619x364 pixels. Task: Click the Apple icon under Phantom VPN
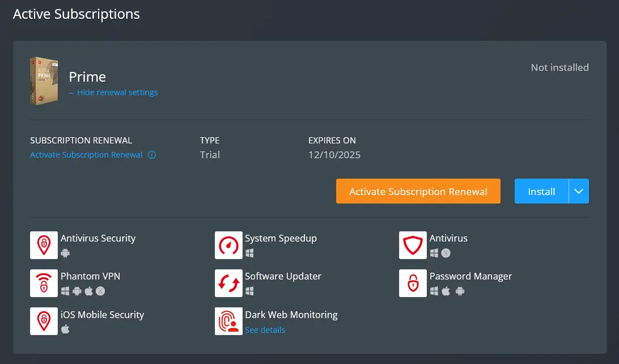tap(89, 291)
